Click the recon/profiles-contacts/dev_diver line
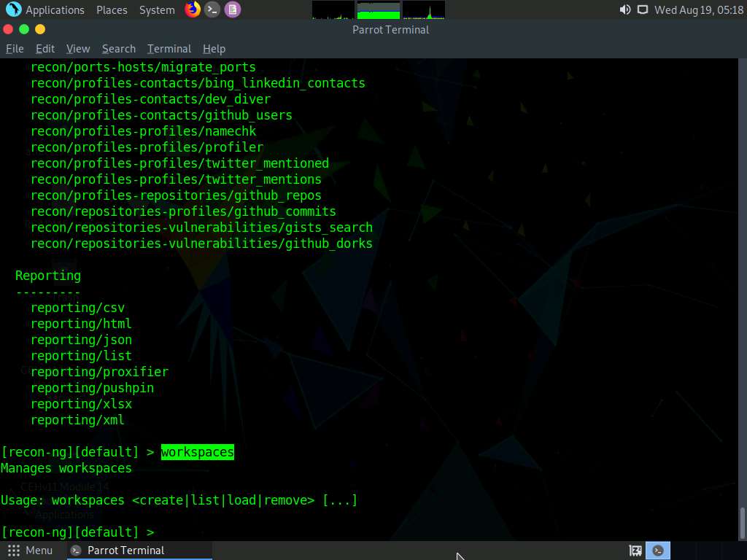The height and width of the screenshot is (560, 747). click(150, 99)
